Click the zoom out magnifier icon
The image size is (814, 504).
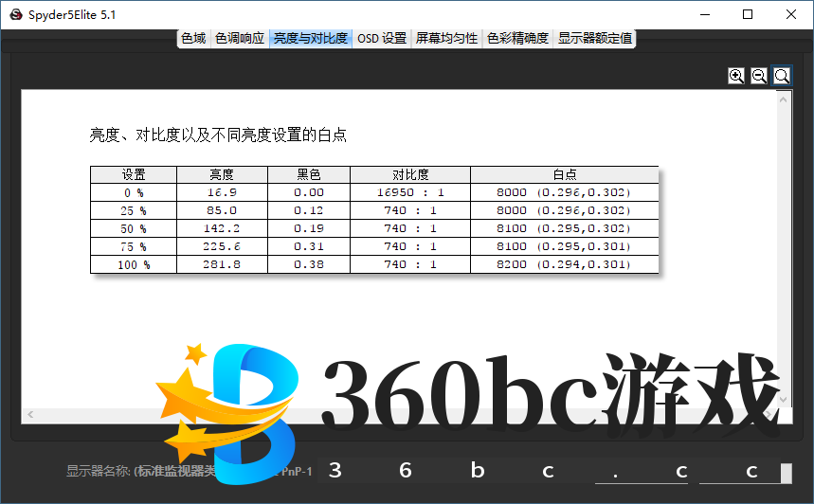759,76
